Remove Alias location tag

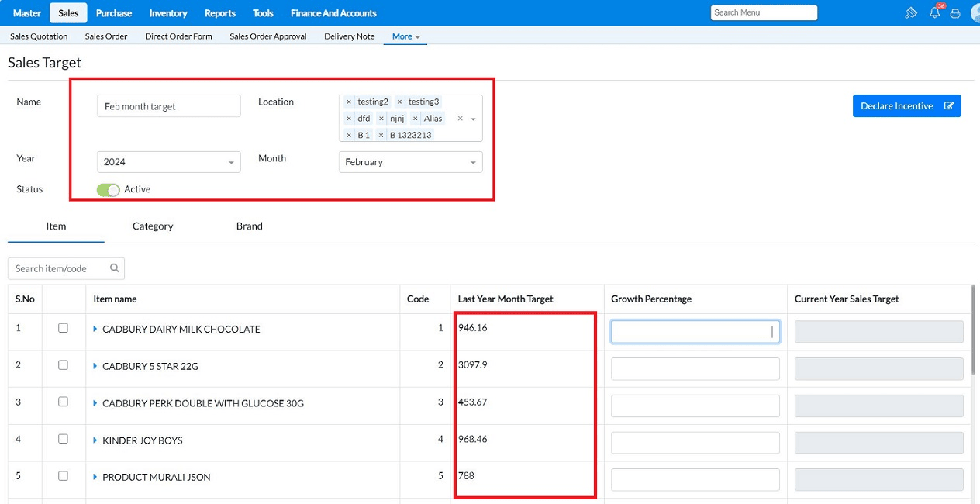click(416, 119)
